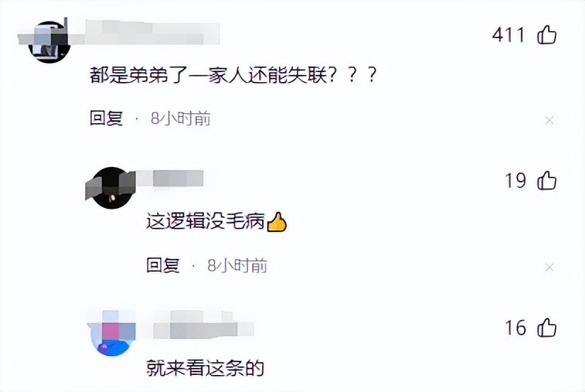Reply to the '都是弟弟了' comment via 回复
Image resolution: width=585 pixels, height=392 pixels.
pos(106,118)
